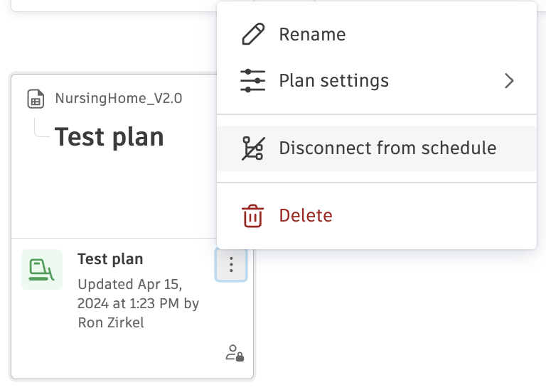
Task: Expand the Plan settings submenu arrow
Action: 509,80
